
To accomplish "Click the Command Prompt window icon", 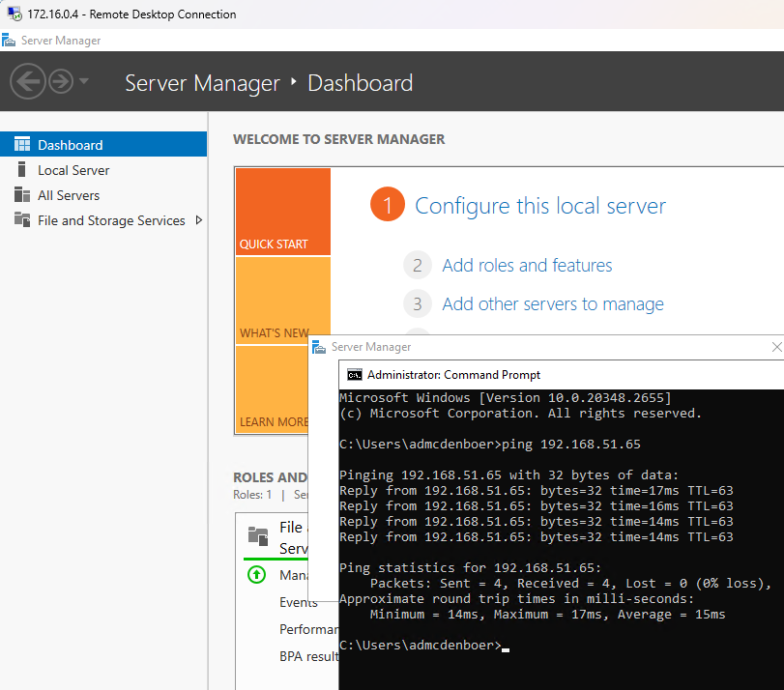I will [x=355, y=375].
